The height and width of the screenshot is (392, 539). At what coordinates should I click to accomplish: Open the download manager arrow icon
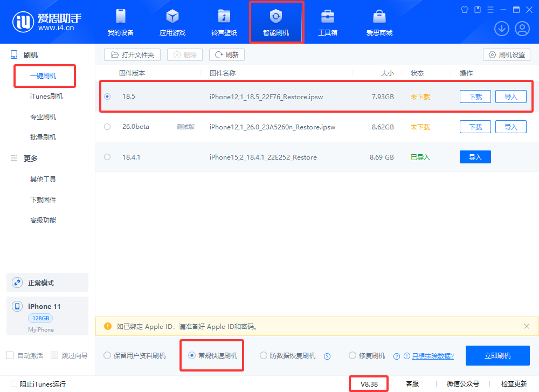click(502, 29)
